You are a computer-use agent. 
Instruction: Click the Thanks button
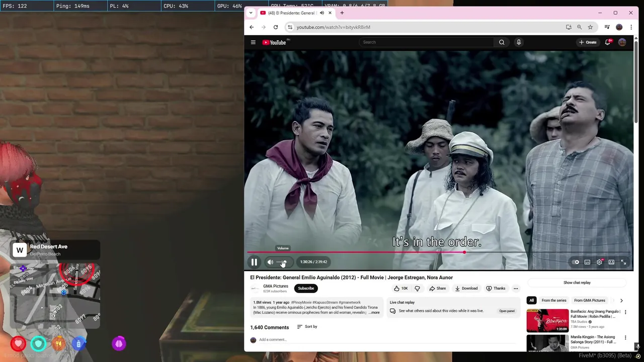click(496, 289)
